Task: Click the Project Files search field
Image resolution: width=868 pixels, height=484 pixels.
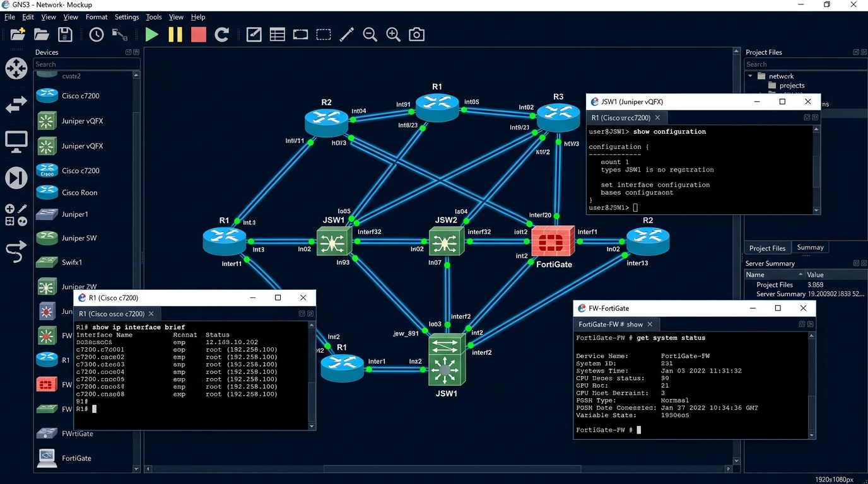Action: [806, 64]
